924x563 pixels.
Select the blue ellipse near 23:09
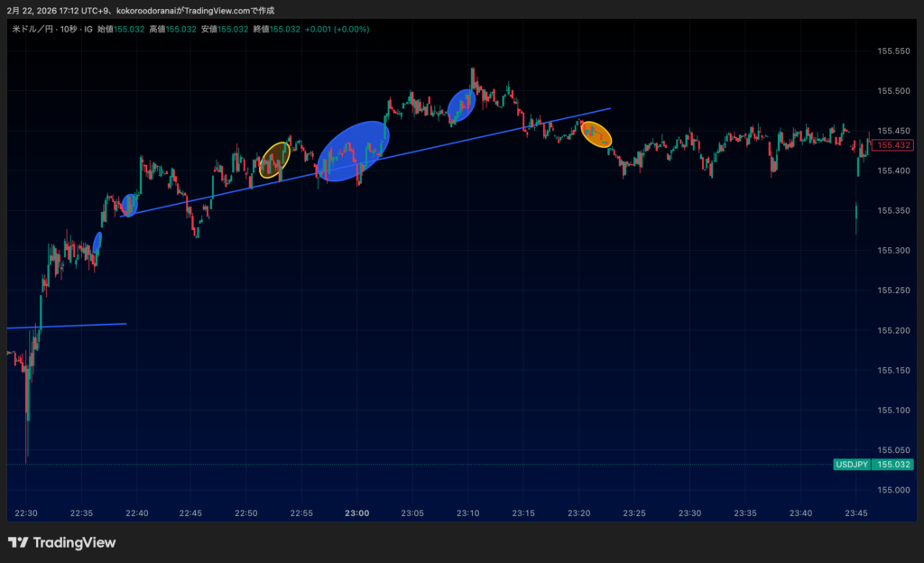click(x=461, y=106)
